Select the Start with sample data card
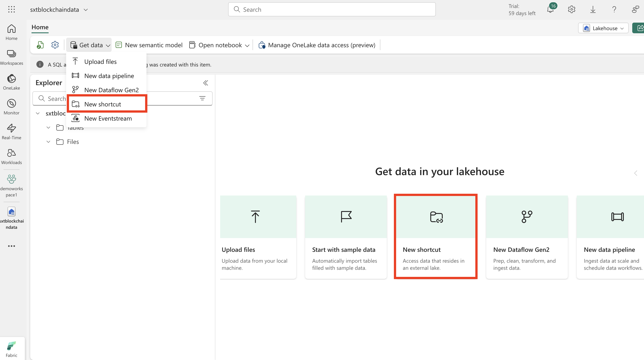644x360 pixels. click(x=346, y=237)
